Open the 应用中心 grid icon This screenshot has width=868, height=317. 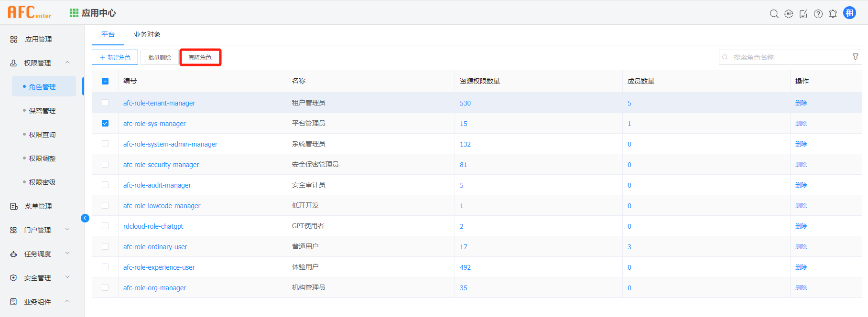[74, 13]
